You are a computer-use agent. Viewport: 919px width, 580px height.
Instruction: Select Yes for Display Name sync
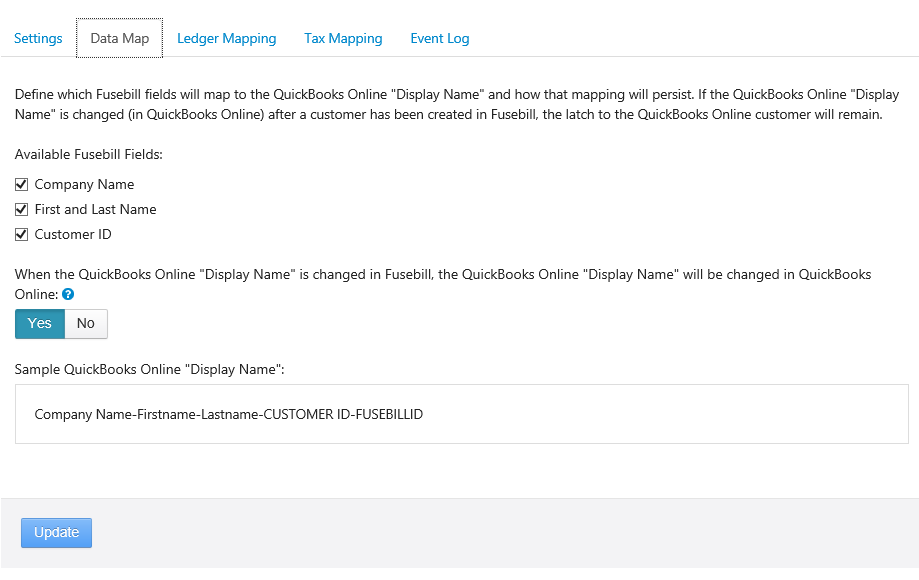(x=40, y=323)
